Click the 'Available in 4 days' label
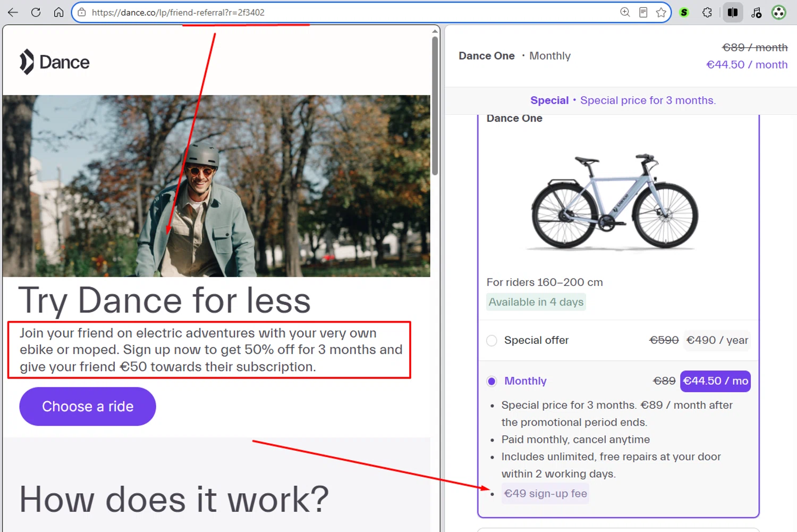Image resolution: width=797 pixels, height=532 pixels. pos(536,302)
